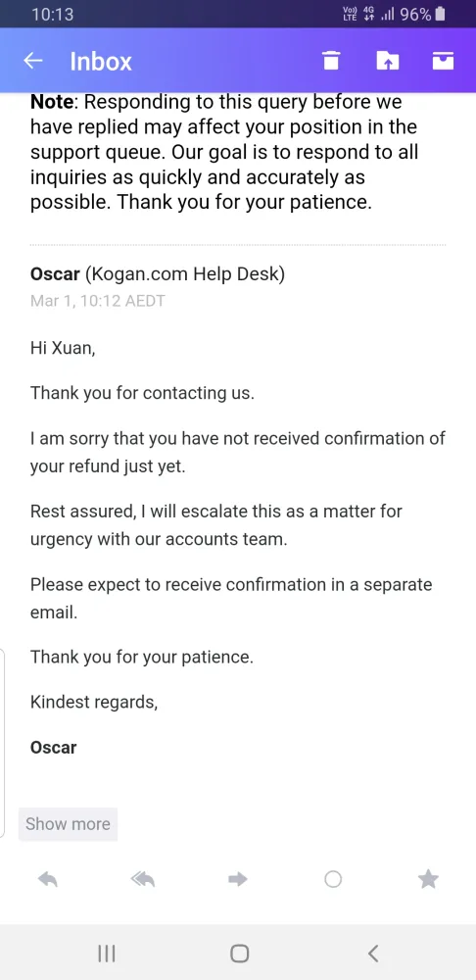Screen dimensions: 476x980
Task: Tap the back arrow next to Inbox
Action: pos(33,61)
